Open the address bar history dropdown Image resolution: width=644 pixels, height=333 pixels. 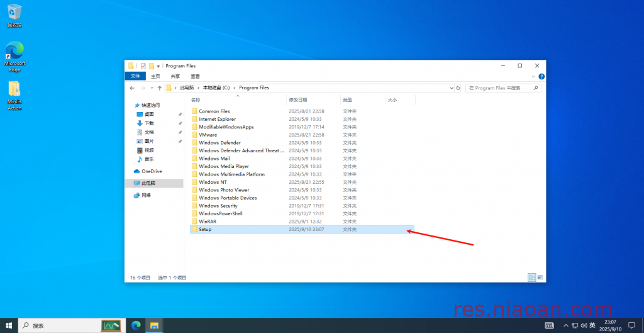point(451,88)
